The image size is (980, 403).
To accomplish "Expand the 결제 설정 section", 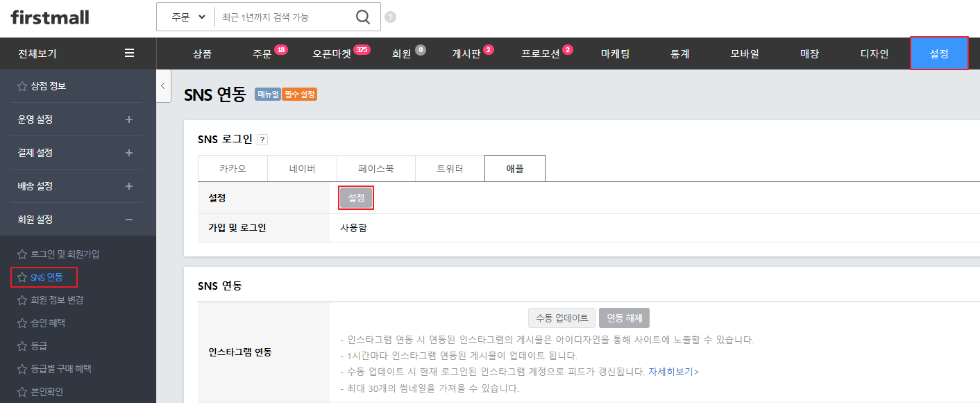I will pyautogui.click(x=129, y=153).
